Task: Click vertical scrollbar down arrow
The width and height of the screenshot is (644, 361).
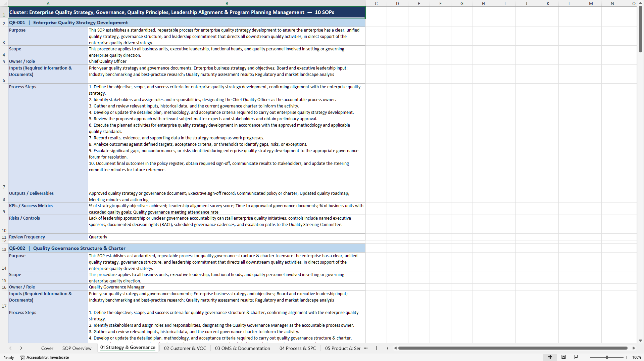Action: coord(640,341)
